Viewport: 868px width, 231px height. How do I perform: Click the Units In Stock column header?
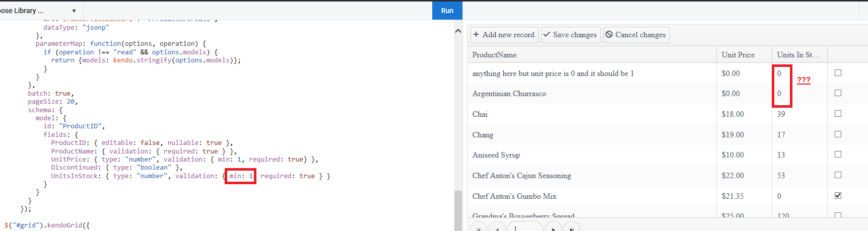coord(798,55)
